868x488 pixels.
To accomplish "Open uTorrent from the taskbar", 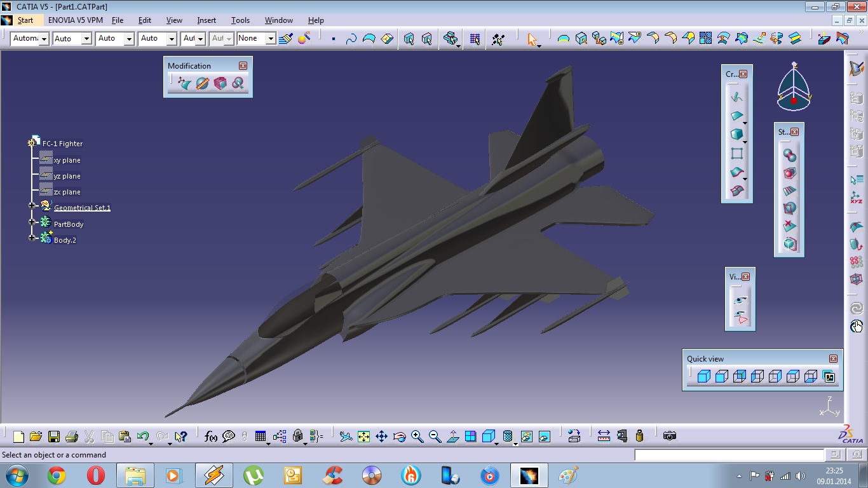I will click(254, 475).
